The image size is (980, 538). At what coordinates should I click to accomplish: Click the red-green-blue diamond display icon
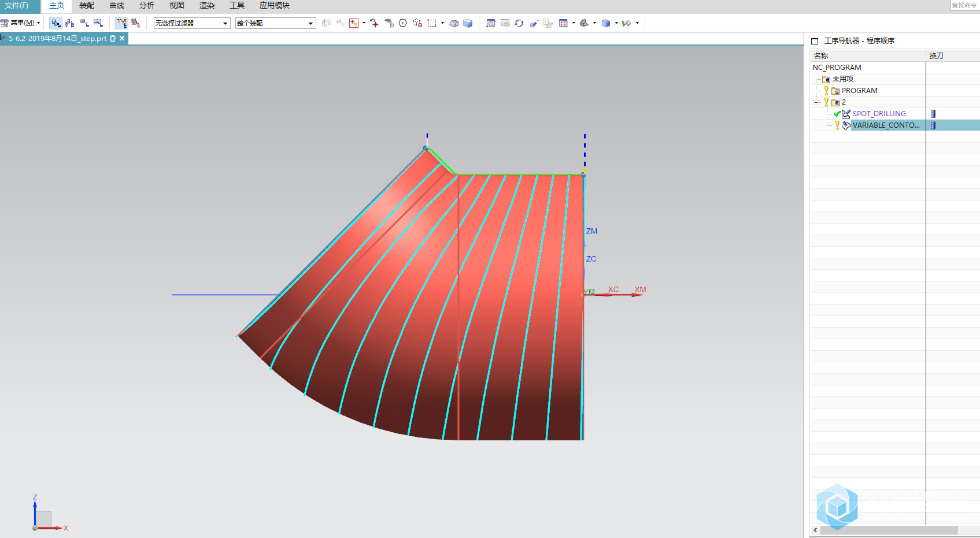tap(627, 23)
